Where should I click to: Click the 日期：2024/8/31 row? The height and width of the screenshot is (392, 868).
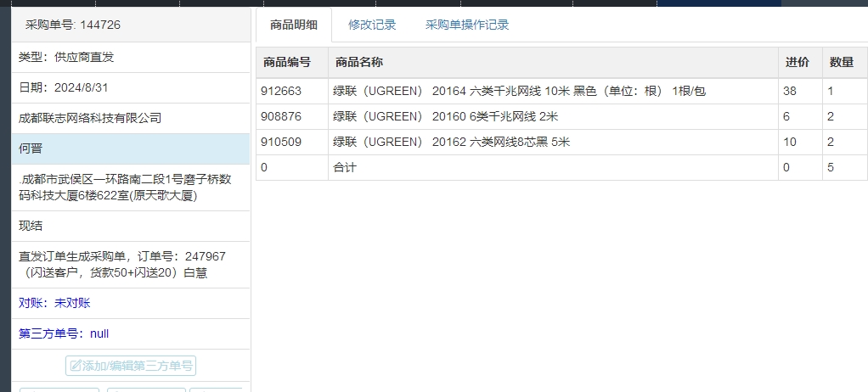(131, 88)
